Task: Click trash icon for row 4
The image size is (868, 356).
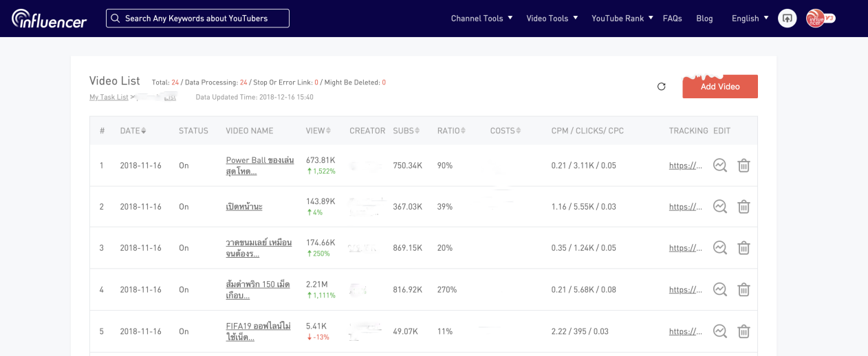Action: coord(744,289)
